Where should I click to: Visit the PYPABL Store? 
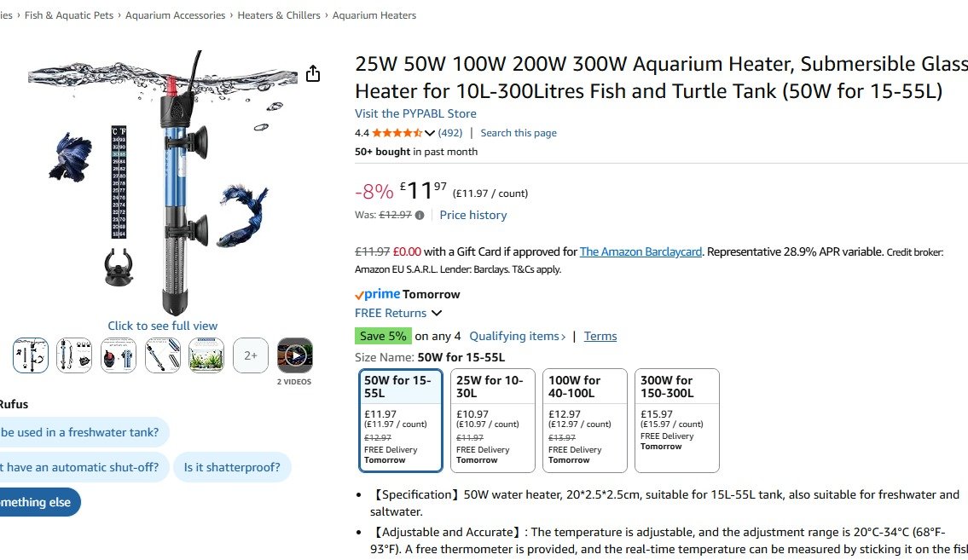point(415,113)
